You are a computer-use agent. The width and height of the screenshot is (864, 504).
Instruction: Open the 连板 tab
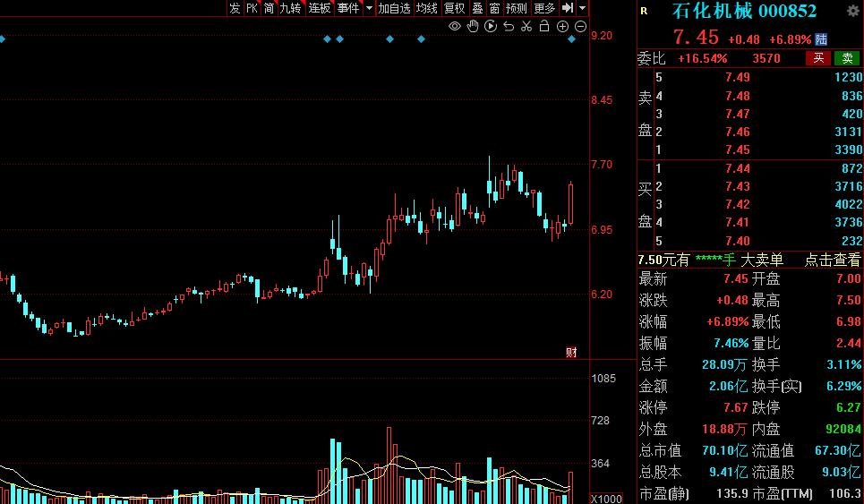320,8
